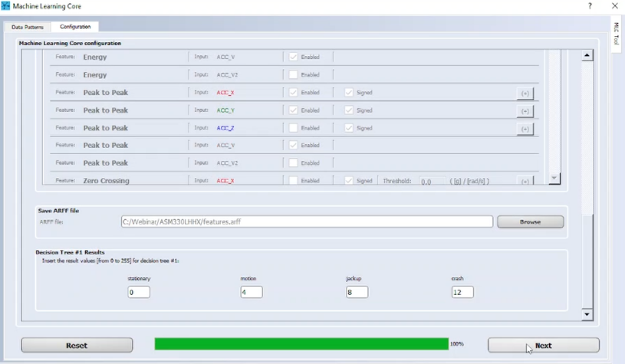Image resolution: width=625 pixels, height=364 pixels.
Task: Enable the Energy ACC_V2 feature
Action: (x=294, y=74)
